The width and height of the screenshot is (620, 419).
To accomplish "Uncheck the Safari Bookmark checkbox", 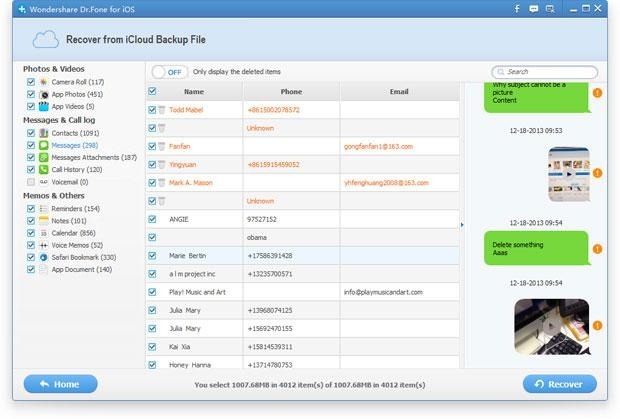I will click(x=31, y=257).
